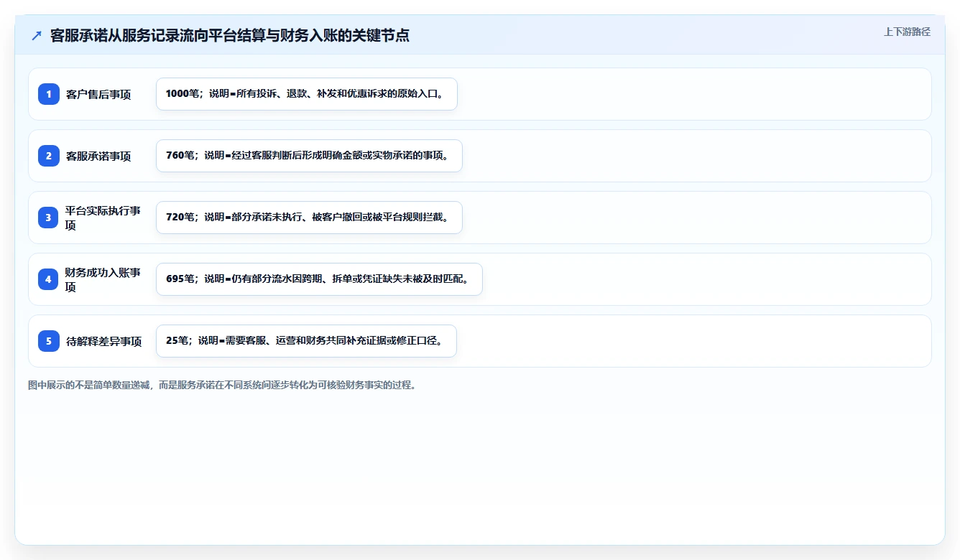The width and height of the screenshot is (960, 560).
Task: Click the 平台实际执行事项 label
Action: pyautogui.click(x=103, y=218)
